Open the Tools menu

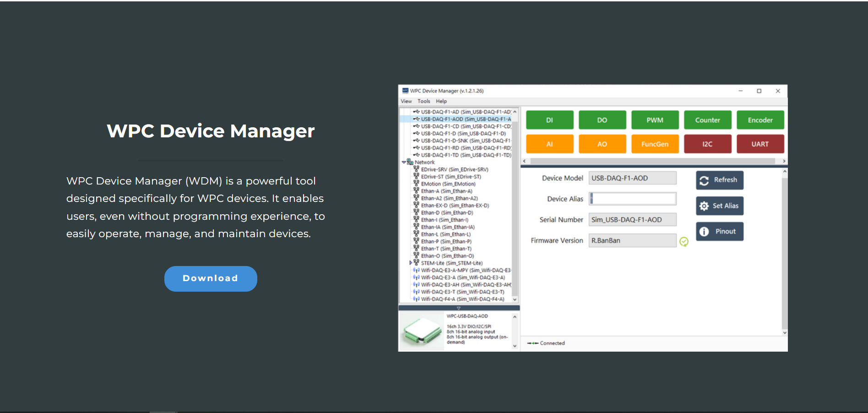click(x=423, y=101)
